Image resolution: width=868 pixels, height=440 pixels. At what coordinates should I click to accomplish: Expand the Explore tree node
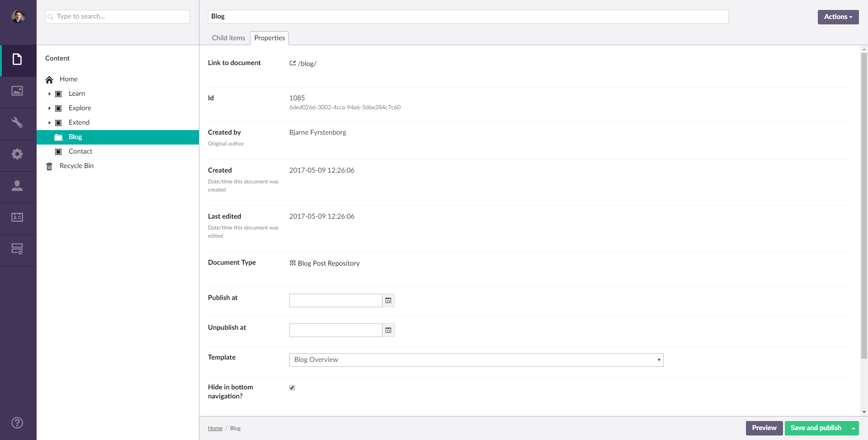point(49,108)
